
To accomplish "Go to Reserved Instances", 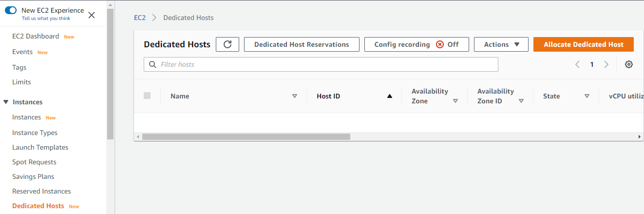I will 41,191.
